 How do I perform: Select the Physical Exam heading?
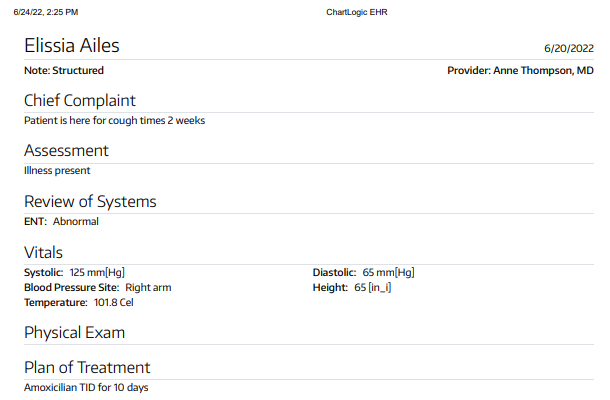point(74,332)
